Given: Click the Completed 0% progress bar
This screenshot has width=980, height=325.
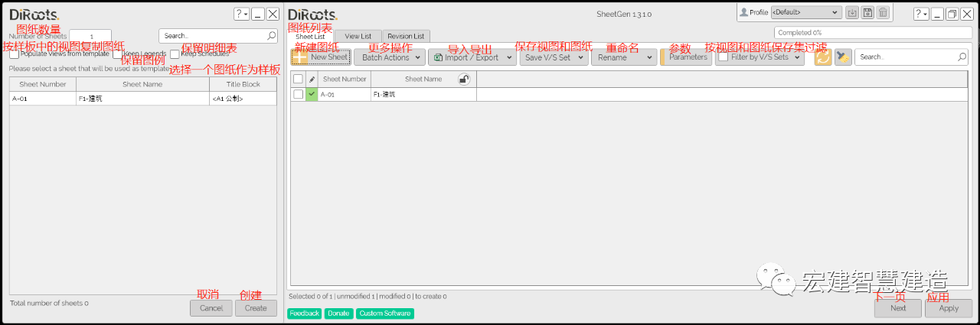Looking at the screenshot, I should 873,33.
